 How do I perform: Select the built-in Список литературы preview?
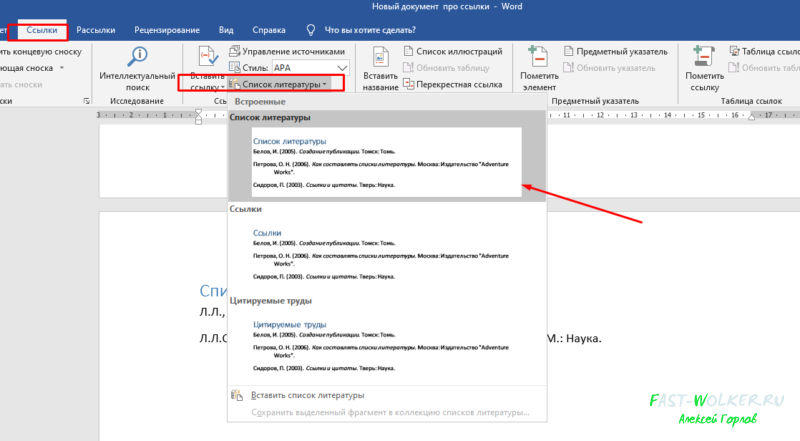coord(386,162)
